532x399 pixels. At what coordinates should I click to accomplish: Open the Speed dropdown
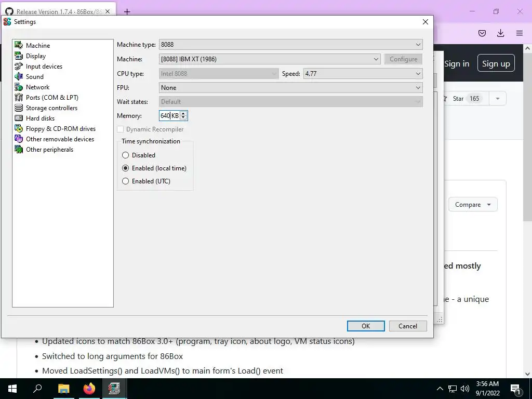pyautogui.click(x=363, y=74)
